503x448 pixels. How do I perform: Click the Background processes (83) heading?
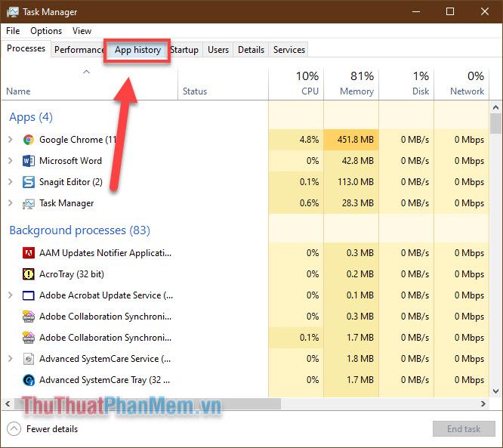point(79,230)
